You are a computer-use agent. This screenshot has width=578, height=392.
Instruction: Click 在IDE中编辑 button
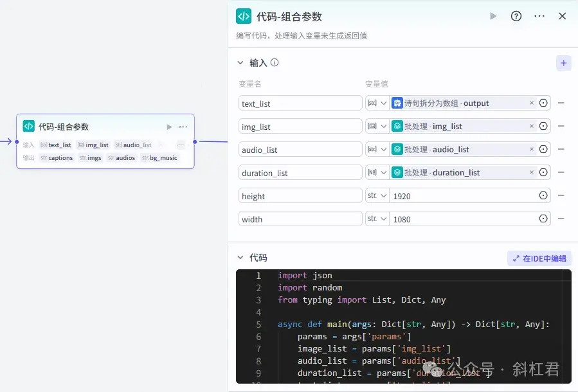pos(539,258)
